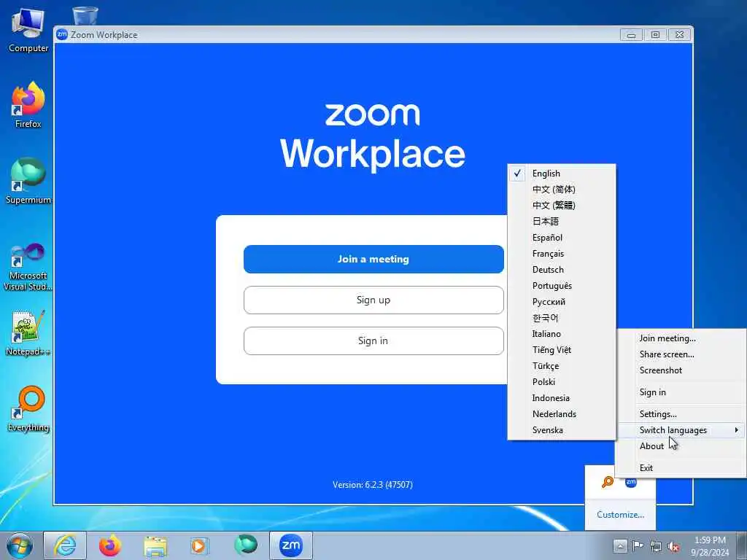The height and width of the screenshot is (560, 747).
Task: Switch language to Türkçe
Action: (562, 366)
